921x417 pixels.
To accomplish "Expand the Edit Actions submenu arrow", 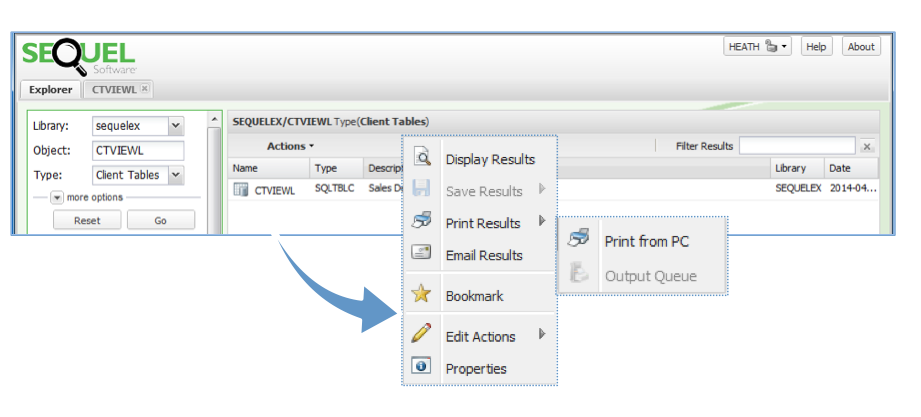I will [542, 334].
